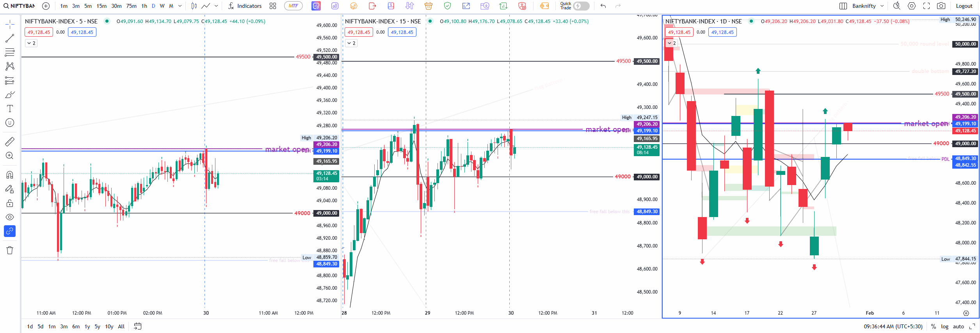Click the add symbol plus icon
The width and height of the screenshot is (980, 333).
[x=46, y=6]
